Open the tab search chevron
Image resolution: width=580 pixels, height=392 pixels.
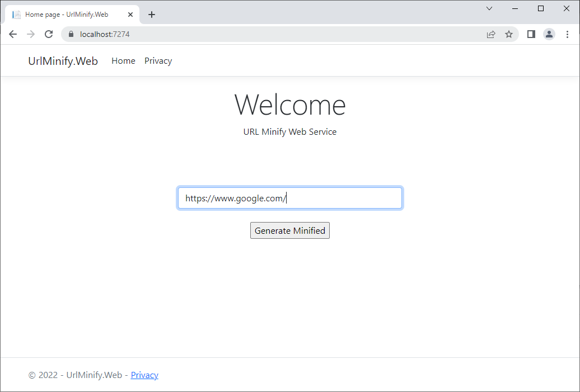(x=489, y=8)
